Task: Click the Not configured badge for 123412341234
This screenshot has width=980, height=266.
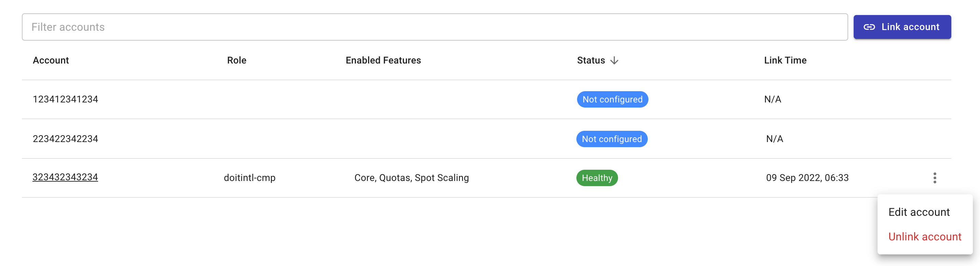Action: pyautogui.click(x=613, y=99)
